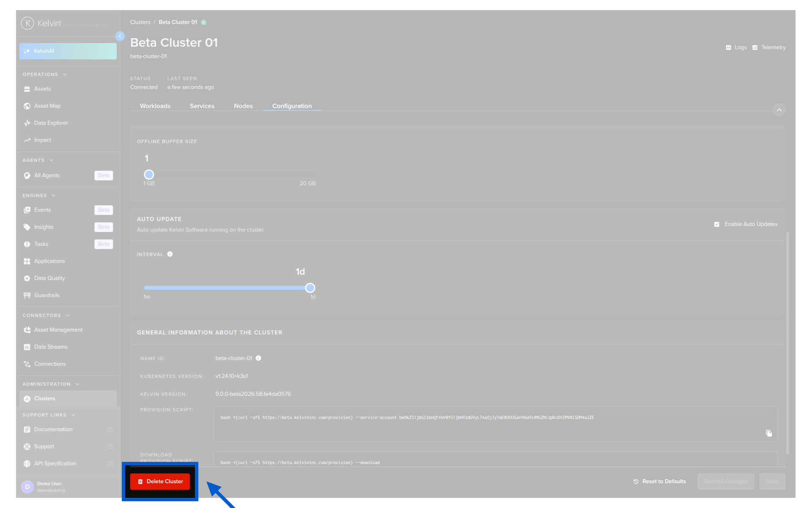Click the green status icon beside breadcrumb

click(203, 22)
